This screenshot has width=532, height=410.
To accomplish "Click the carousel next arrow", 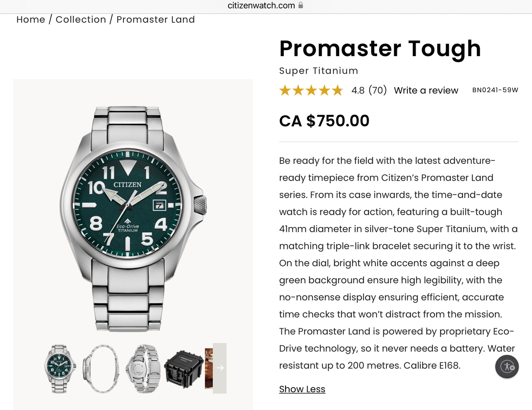I will coord(220,368).
